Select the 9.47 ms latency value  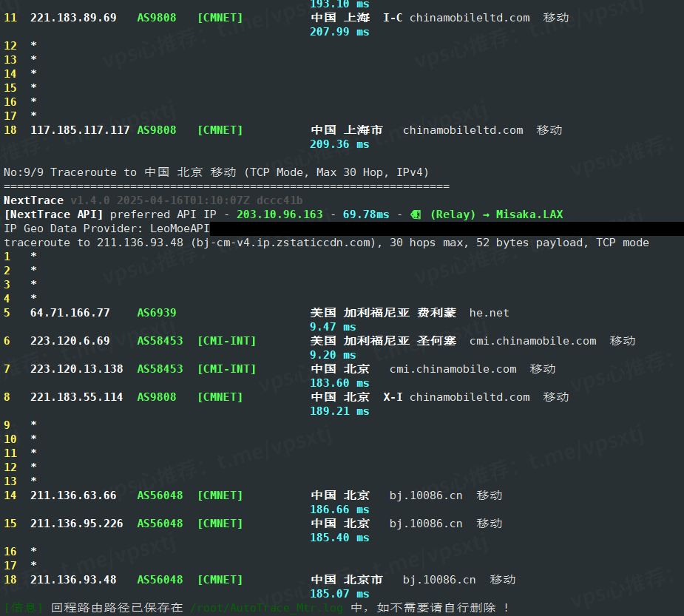click(333, 327)
